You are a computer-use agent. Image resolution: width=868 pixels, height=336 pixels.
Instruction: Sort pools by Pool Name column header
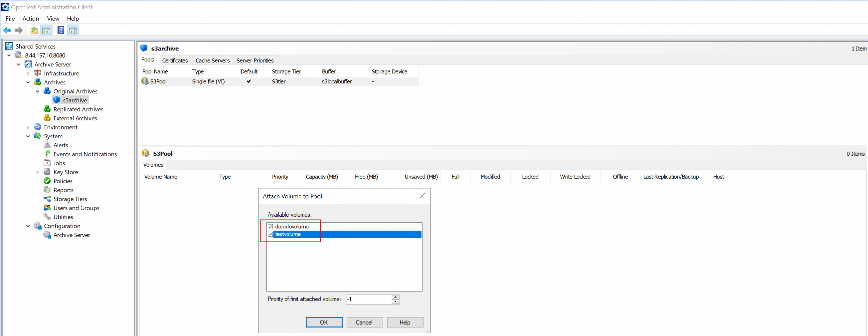(164, 71)
